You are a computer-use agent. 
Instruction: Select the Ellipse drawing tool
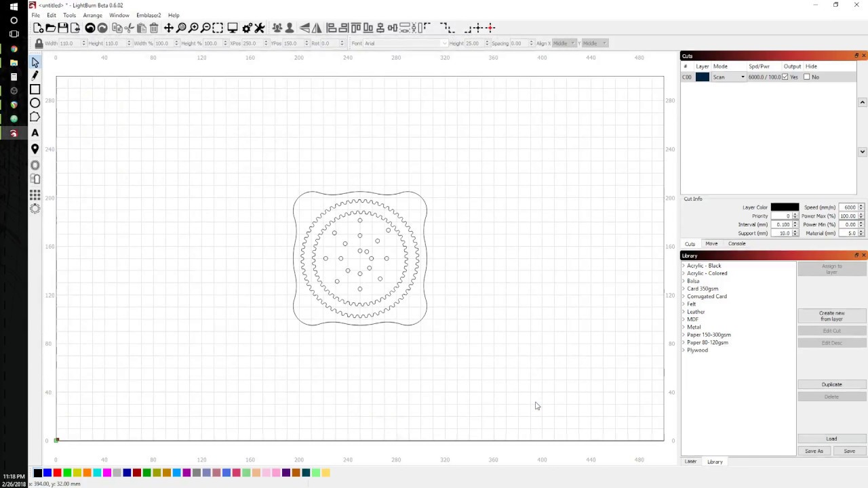pyautogui.click(x=35, y=103)
